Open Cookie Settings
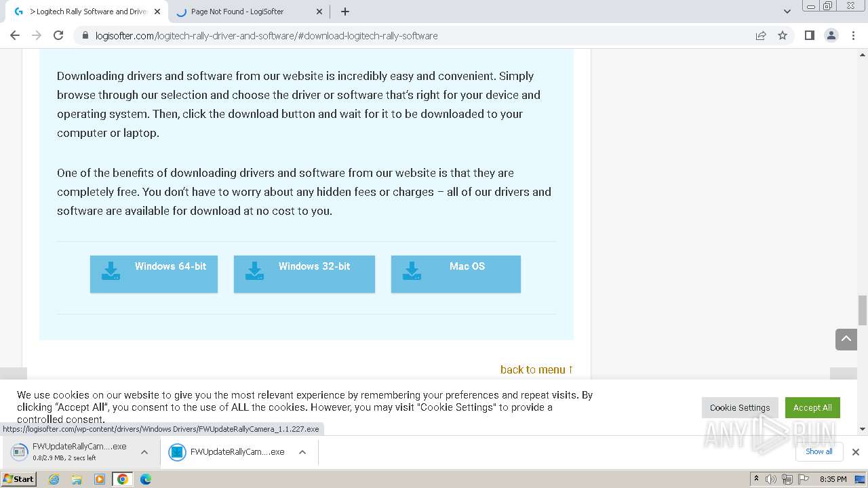 pyautogui.click(x=740, y=407)
